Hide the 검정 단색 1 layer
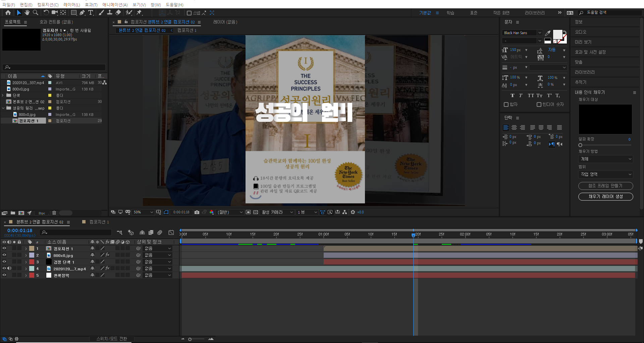Screen dimensions: 644x343 point(4,262)
